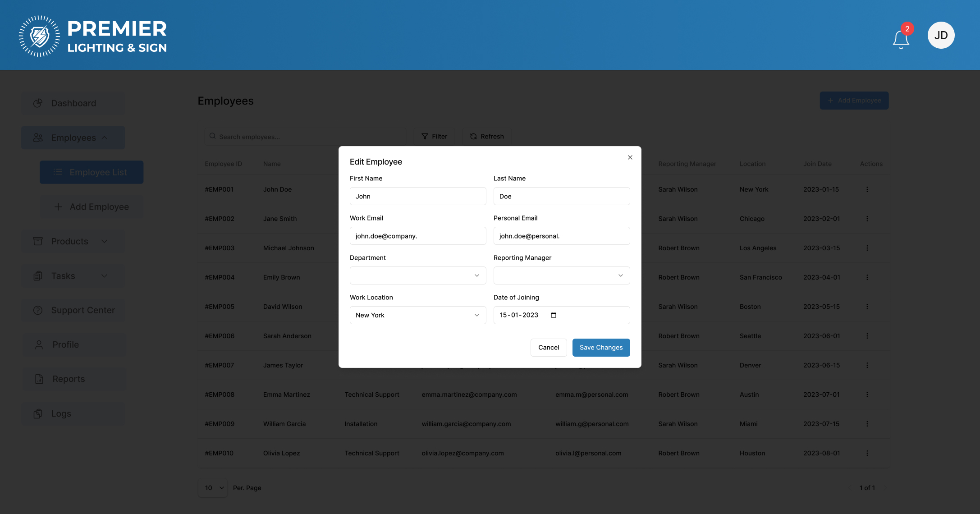The image size is (980, 514).
Task: Open the calendar picker in Date of Joining
Action: pos(554,315)
